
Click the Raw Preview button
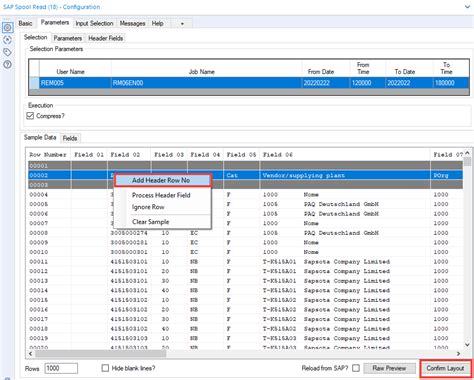[389, 368]
